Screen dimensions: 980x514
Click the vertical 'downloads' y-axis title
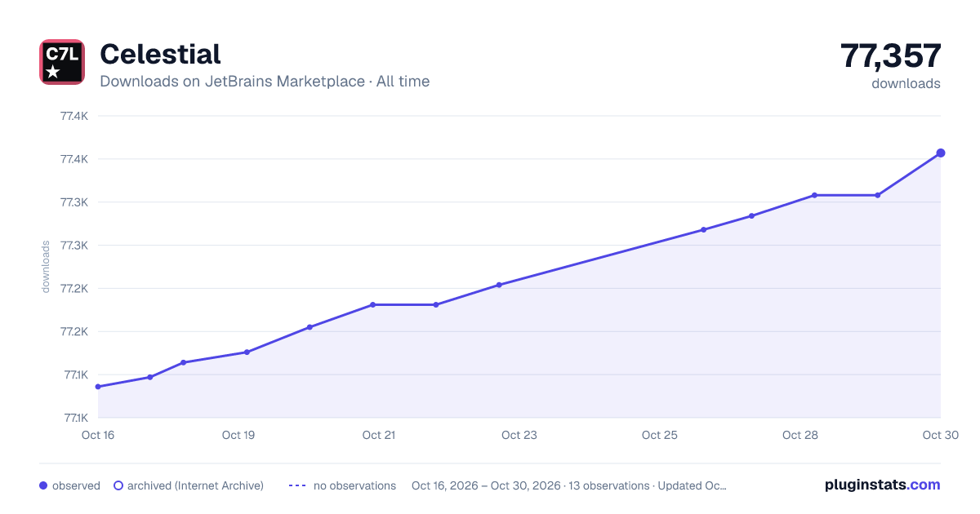click(46, 267)
